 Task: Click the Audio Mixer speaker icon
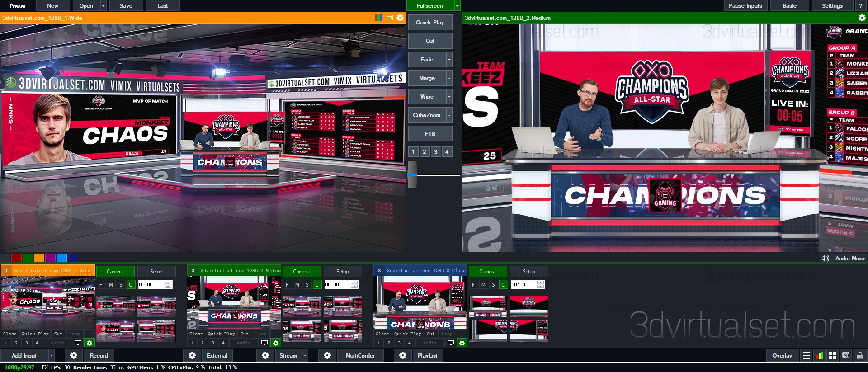[826, 259]
